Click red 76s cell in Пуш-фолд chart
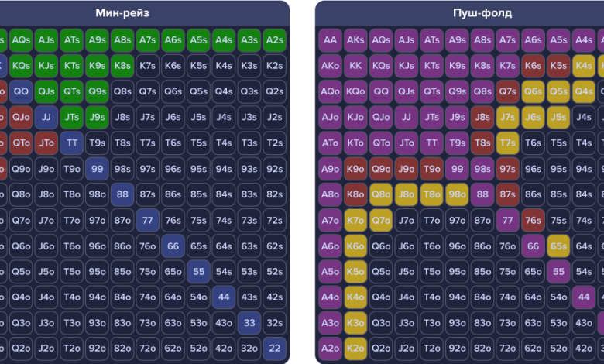The image size is (604, 364). coord(533,219)
